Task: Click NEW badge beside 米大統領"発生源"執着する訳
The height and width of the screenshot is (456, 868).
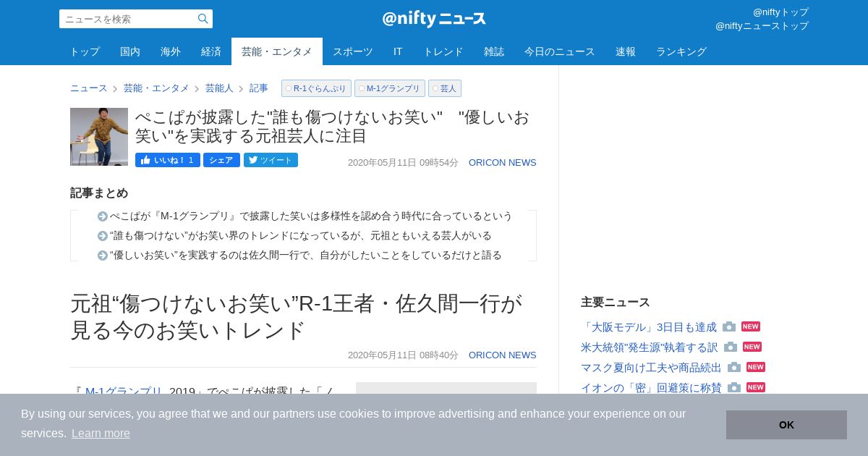Action: coord(752,347)
